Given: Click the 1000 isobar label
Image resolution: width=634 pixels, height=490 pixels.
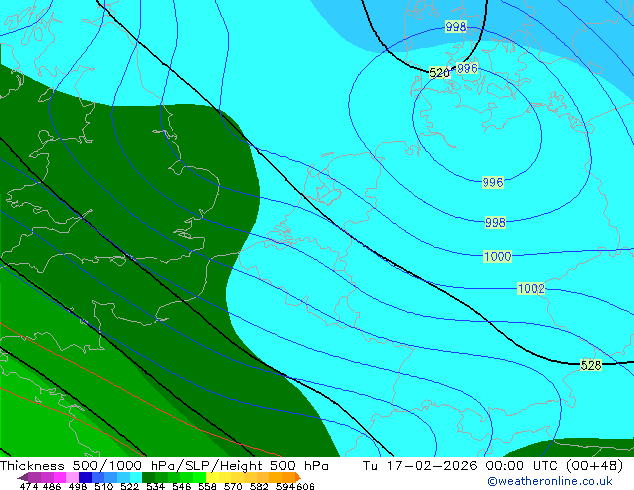Looking at the screenshot, I should point(497,256).
